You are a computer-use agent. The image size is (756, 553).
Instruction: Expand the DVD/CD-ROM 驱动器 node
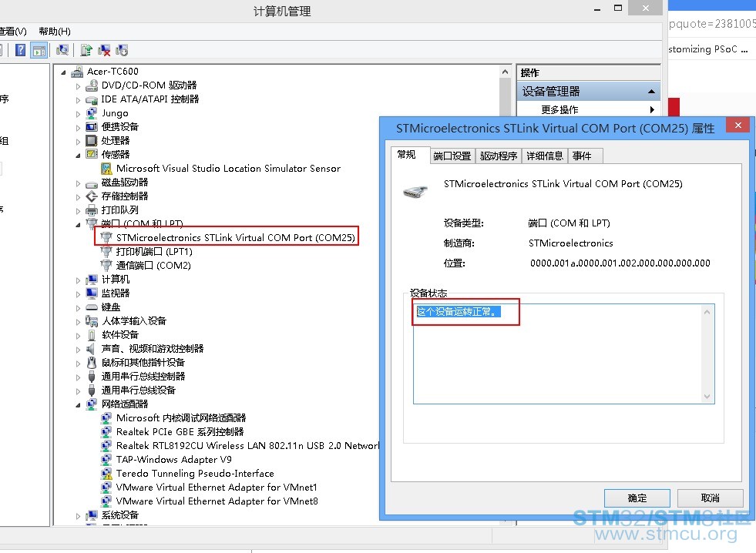click(x=78, y=86)
